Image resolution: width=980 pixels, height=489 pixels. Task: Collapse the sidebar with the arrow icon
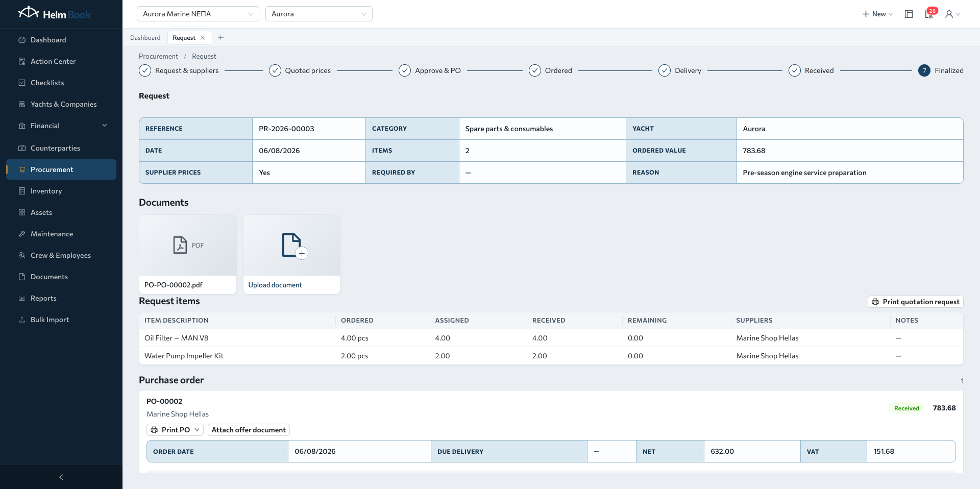coord(61,477)
